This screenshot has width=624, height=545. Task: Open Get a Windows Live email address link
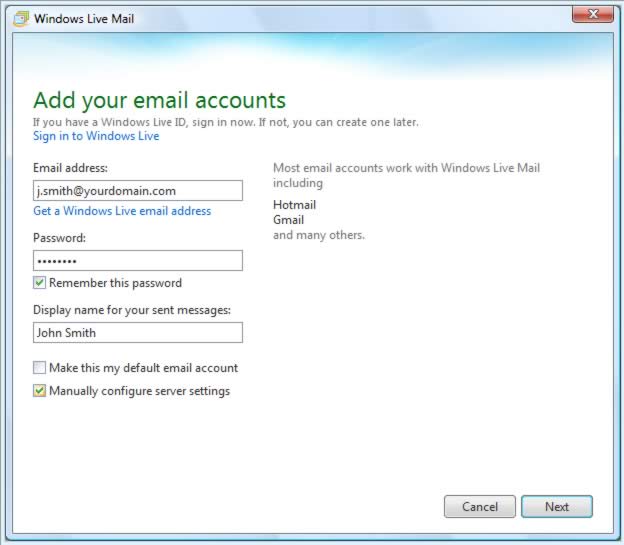pos(122,211)
